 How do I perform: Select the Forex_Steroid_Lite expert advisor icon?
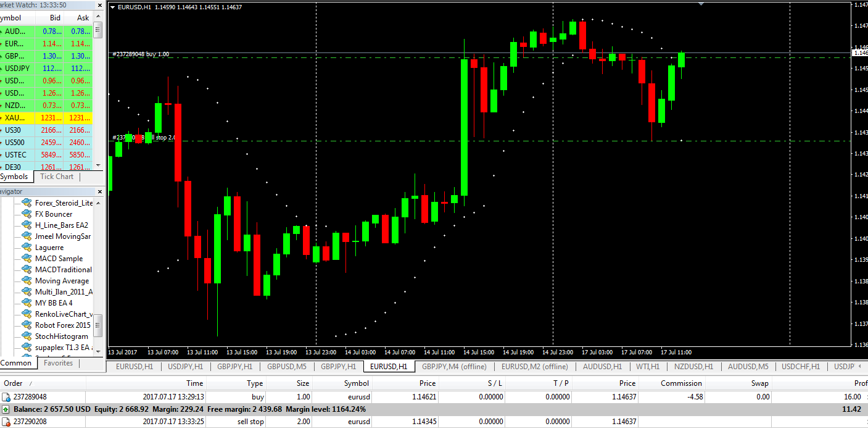coord(27,202)
